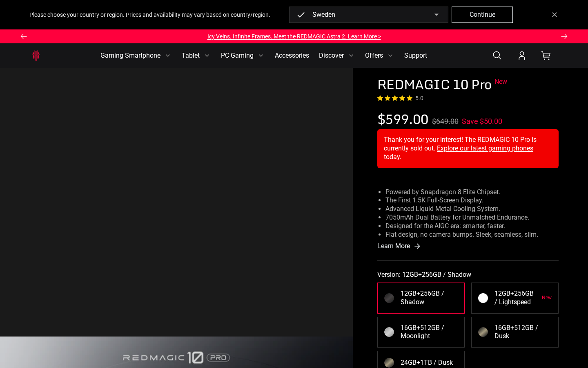Click the Learn More arrow icon
The width and height of the screenshot is (588, 368).
pyautogui.click(x=417, y=246)
